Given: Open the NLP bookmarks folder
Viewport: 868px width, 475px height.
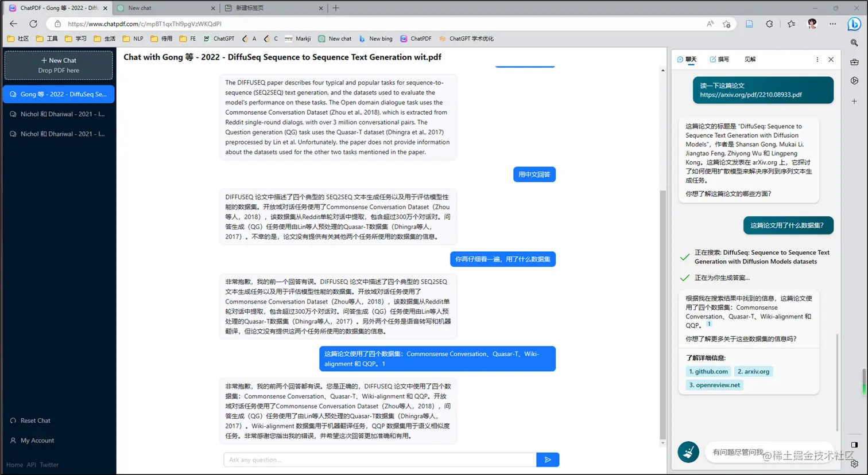Looking at the screenshot, I should point(133,39).
